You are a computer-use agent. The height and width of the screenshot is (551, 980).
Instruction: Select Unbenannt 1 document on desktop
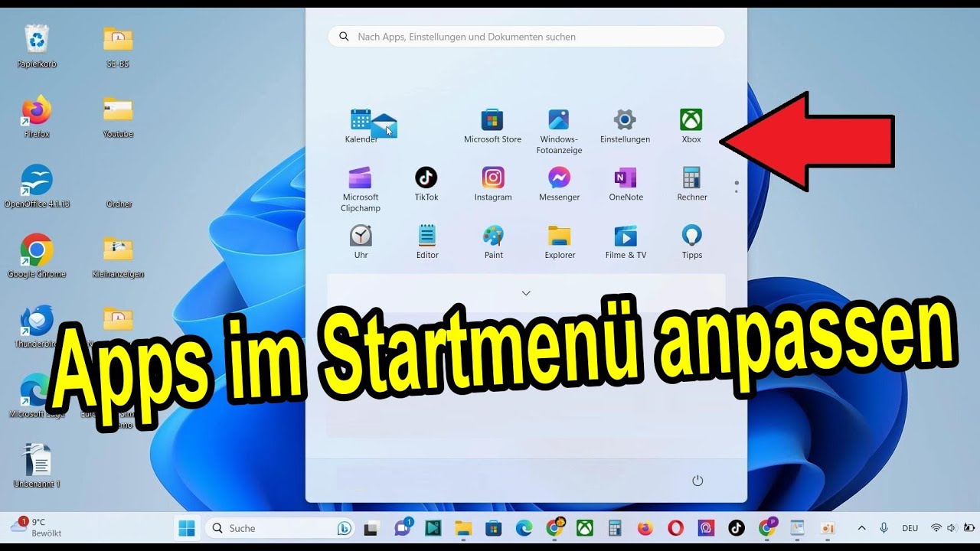[x=37, y=465]
